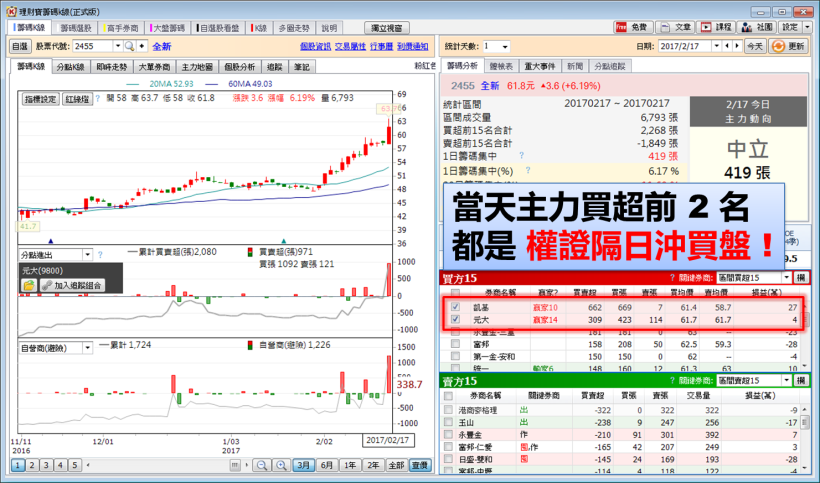Click help icon beside 1日籌碼集中 row
This screenshot has height=483, width=820.
coord(521,156)
